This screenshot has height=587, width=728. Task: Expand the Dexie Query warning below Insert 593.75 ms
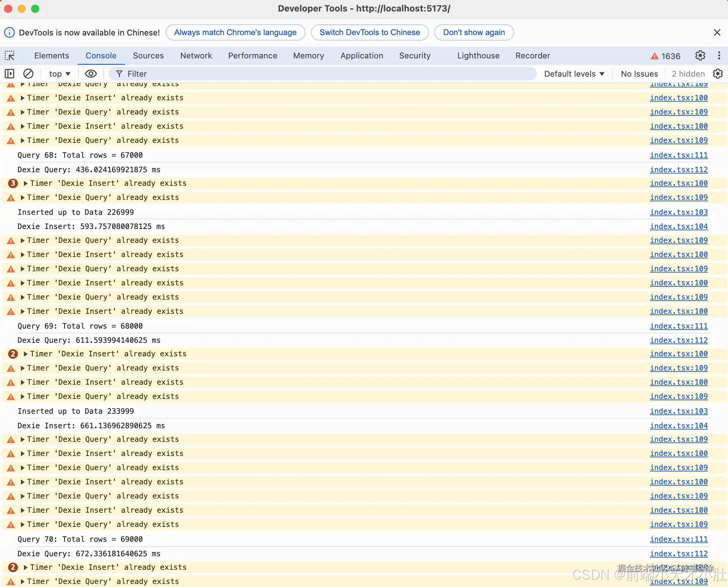click(22, 240)
